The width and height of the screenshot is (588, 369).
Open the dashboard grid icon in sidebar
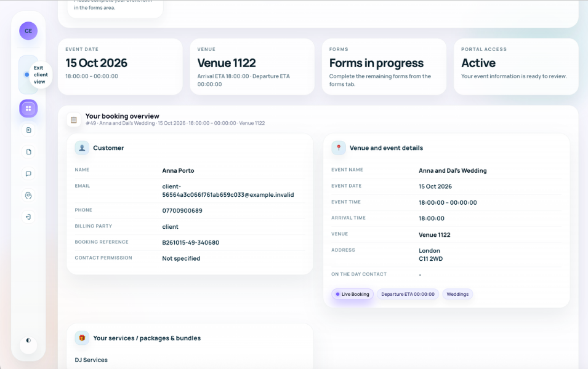click(28, 108)
